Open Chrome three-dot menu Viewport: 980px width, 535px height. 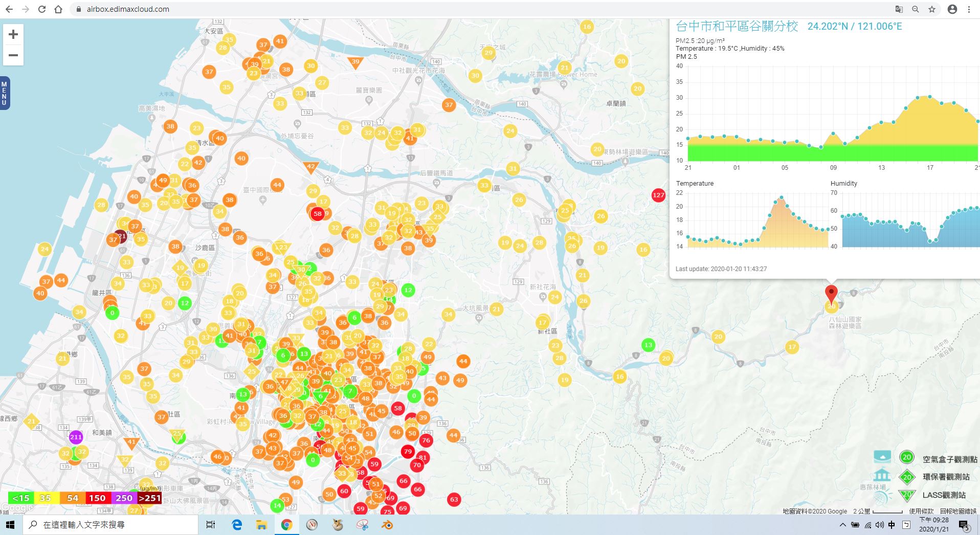pos(969,9)
